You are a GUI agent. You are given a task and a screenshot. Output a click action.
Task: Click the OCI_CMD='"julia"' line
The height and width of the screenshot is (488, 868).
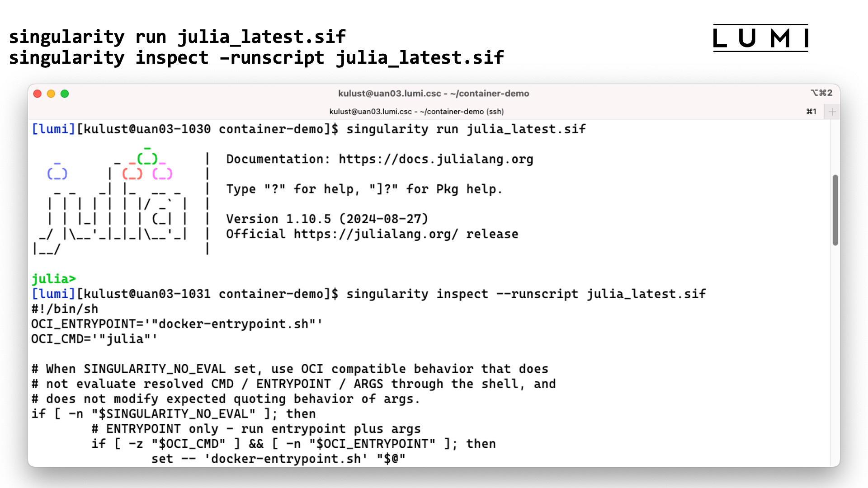[94, 339]
